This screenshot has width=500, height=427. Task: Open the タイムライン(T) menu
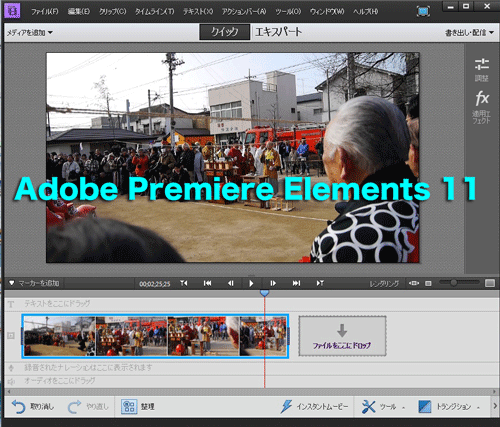[154, 12]
